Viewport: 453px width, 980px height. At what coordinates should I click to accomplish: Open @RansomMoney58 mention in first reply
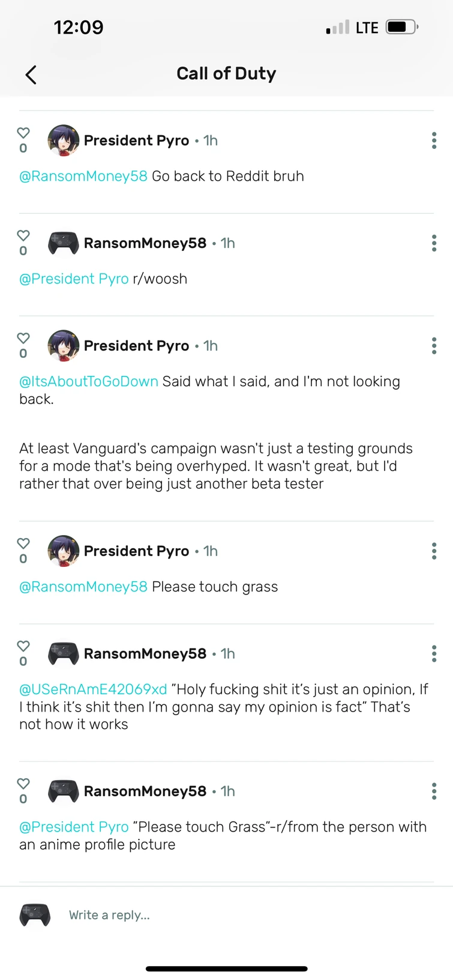tap(83, 177)
